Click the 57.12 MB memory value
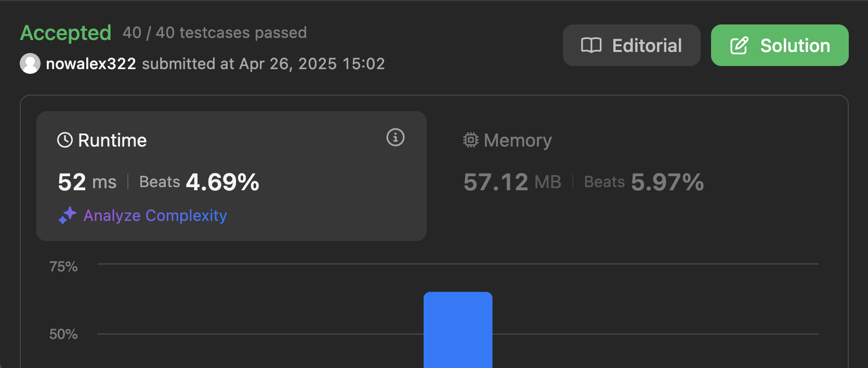This screenshot has height=368, width=868. point(512,182)
